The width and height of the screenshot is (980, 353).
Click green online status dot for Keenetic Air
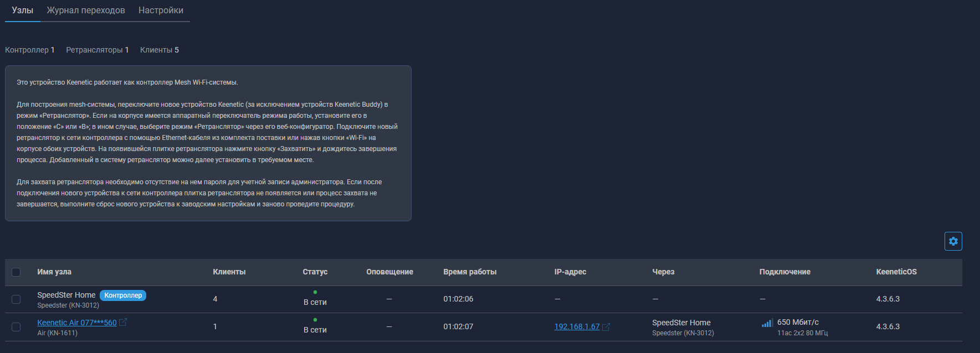point(315,320)
